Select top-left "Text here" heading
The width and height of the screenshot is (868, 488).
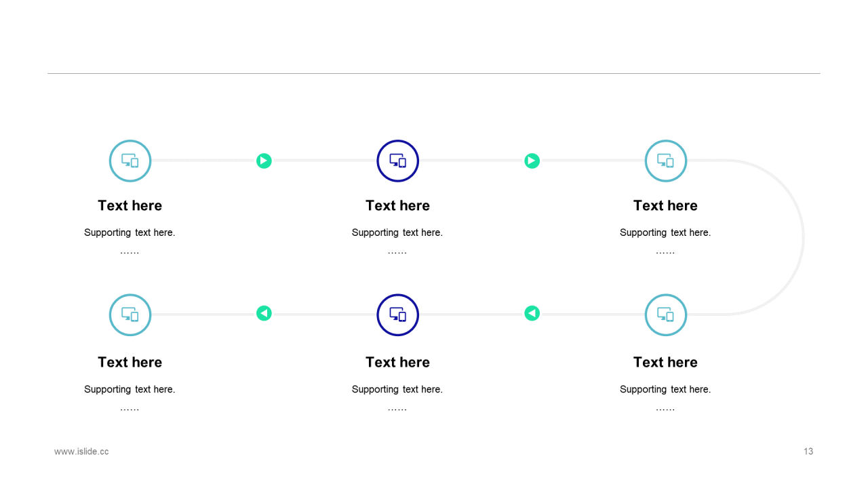(130, 205)
